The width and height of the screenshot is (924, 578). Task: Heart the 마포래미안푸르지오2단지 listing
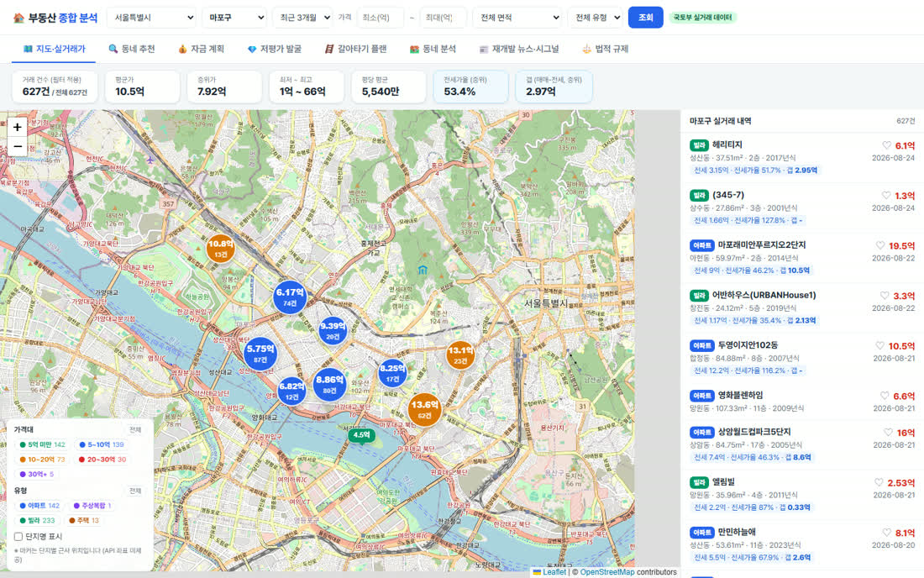tap(880, 245)
